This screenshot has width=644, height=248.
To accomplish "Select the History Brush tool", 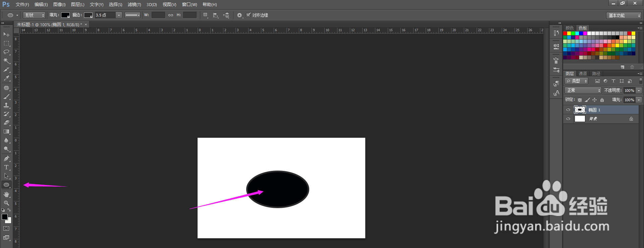I will (x=6, y=114).
